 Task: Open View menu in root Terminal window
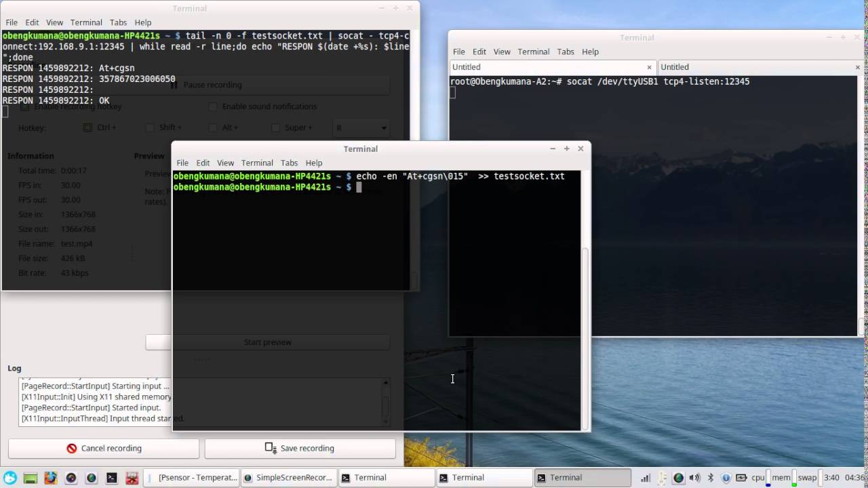[x=502, y=52]
